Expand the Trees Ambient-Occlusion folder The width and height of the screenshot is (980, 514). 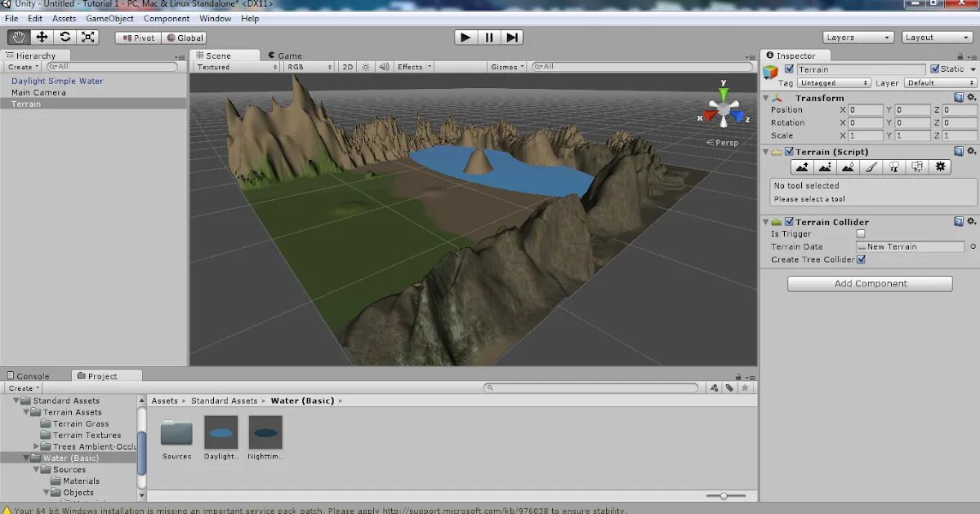[37, 446]
